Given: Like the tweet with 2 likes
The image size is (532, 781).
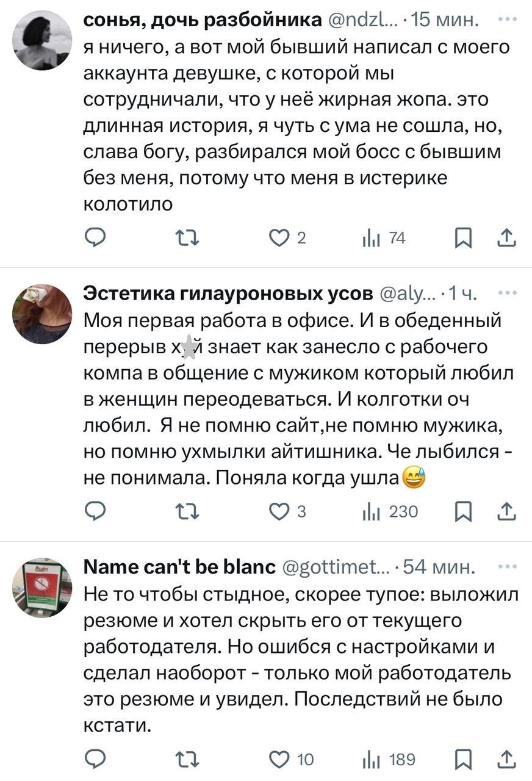Looking at the screenshot, I should point(282,238).
